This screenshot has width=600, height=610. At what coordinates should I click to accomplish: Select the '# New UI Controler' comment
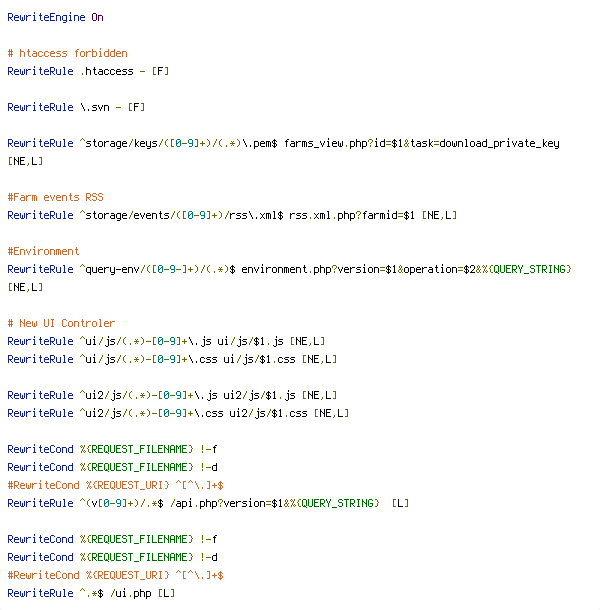click(61, 323)
